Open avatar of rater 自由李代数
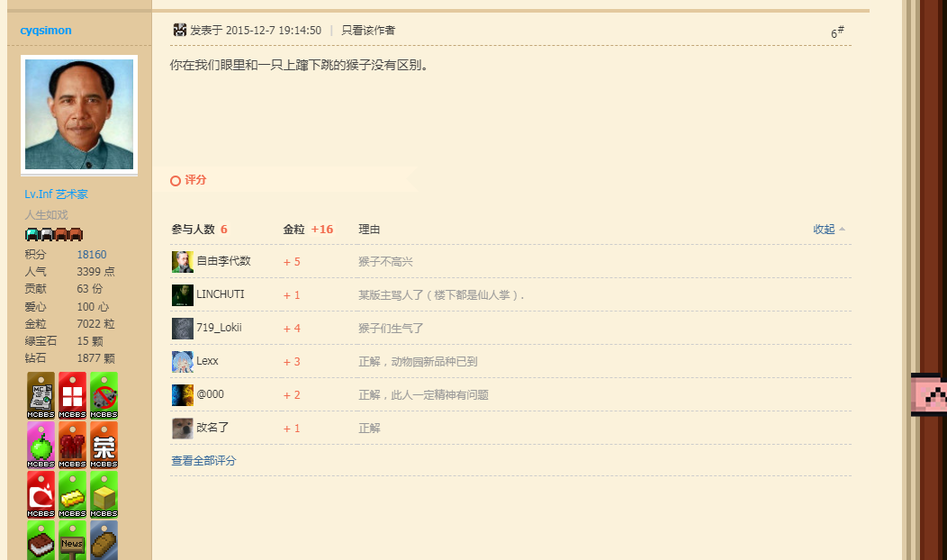947x560 pixels. click(183, 262)
